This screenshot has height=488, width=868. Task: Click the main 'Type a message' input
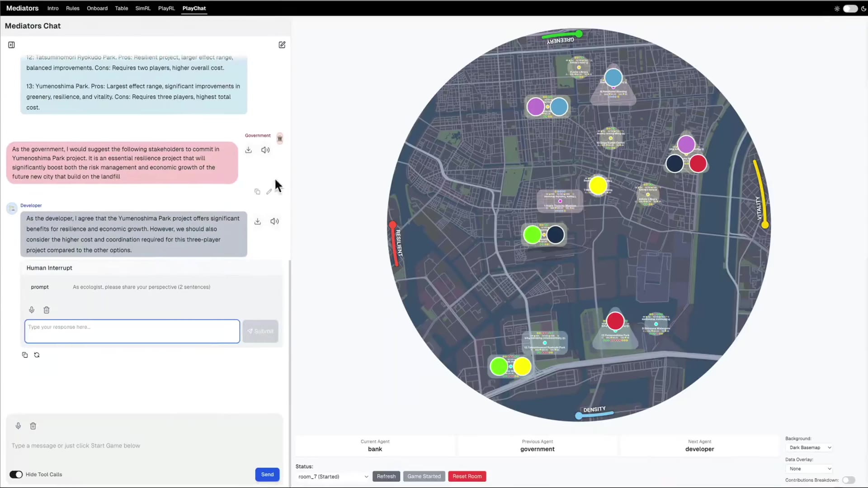145,446
